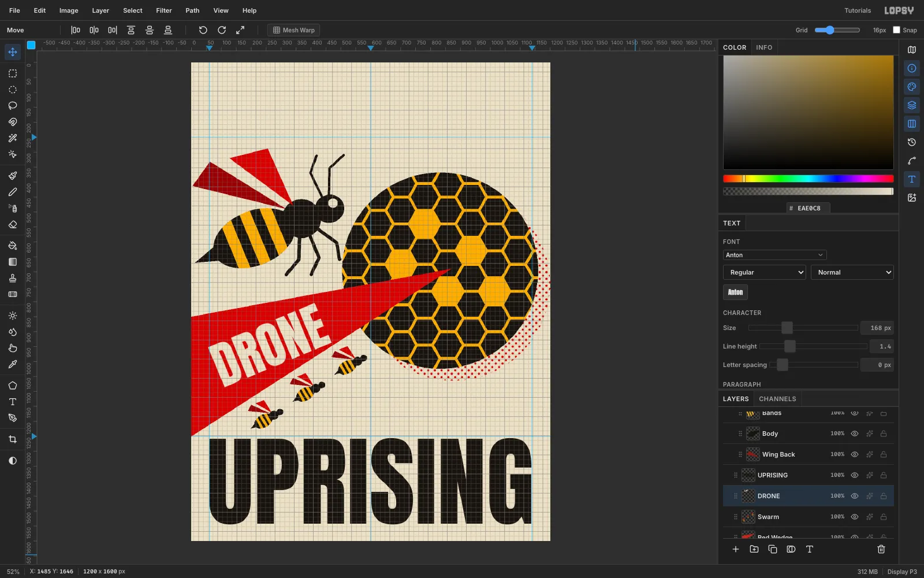Select the Paint Bucket fill tool
924x578 pixels.
pos(13,246)
